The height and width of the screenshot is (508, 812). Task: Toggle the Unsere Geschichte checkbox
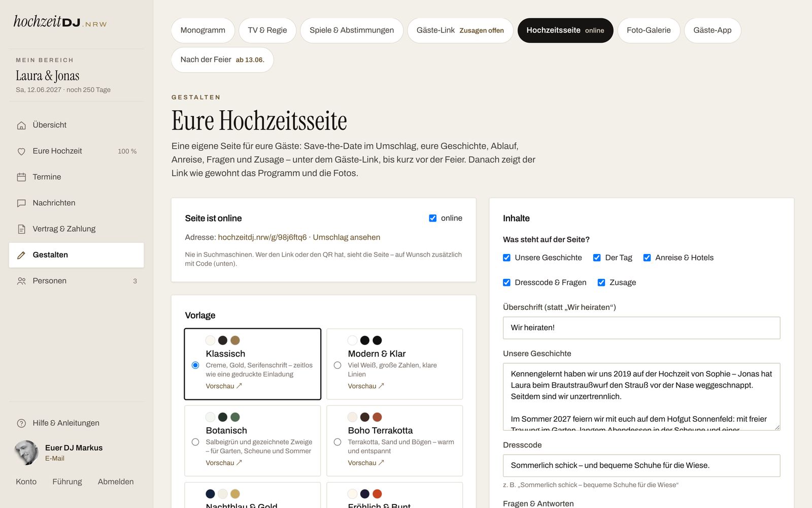506,258
